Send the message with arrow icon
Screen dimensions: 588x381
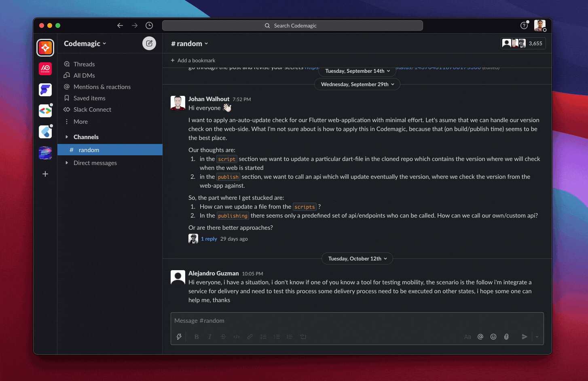pyautogui.click(x=525, y=337)
